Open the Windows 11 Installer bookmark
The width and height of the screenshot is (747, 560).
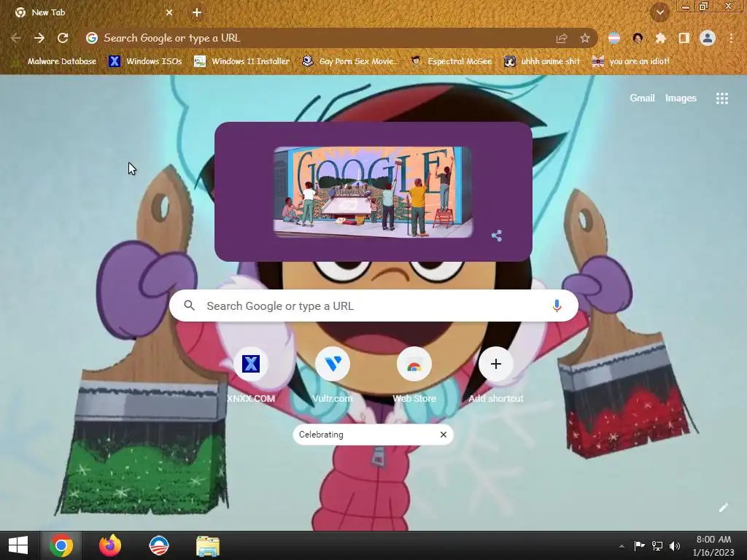pyautogui.click(x=242, y=61)
